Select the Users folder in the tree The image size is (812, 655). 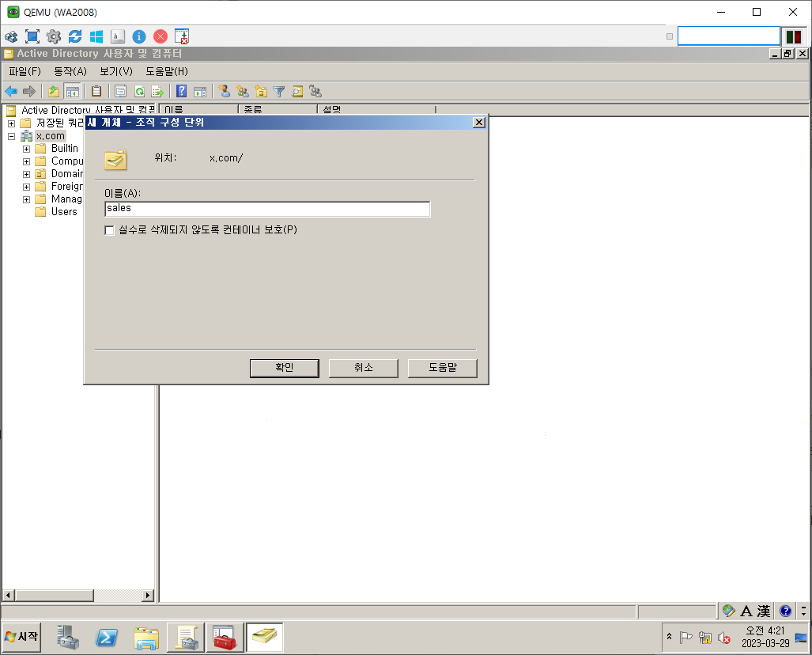(x=64, y=212)
